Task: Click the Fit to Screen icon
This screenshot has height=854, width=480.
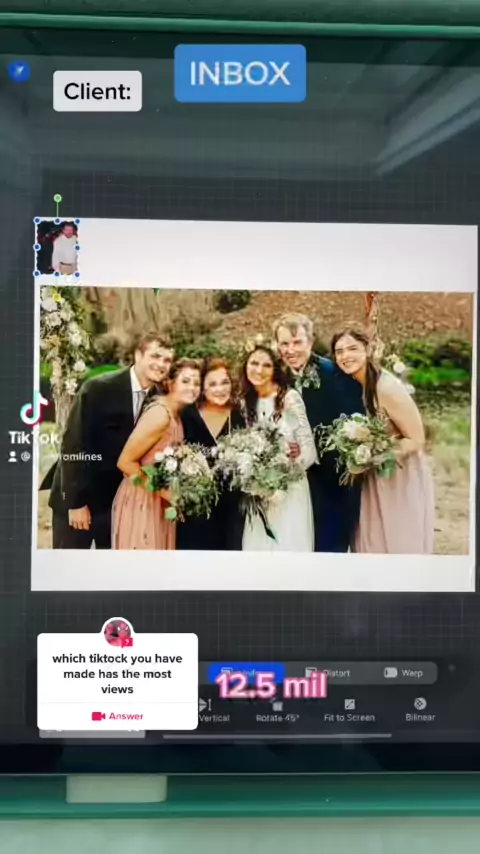Action: 349,705
